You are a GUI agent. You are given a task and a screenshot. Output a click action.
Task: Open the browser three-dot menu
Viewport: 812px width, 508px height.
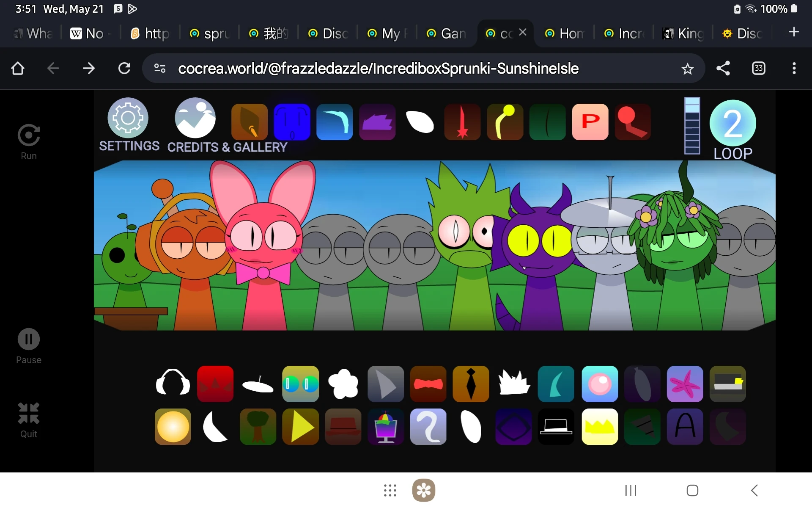click(794, 69)
